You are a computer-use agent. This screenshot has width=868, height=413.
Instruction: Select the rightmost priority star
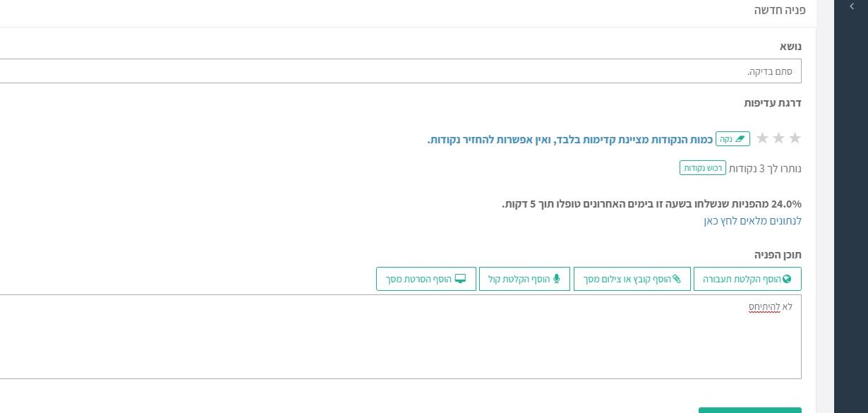795,138
